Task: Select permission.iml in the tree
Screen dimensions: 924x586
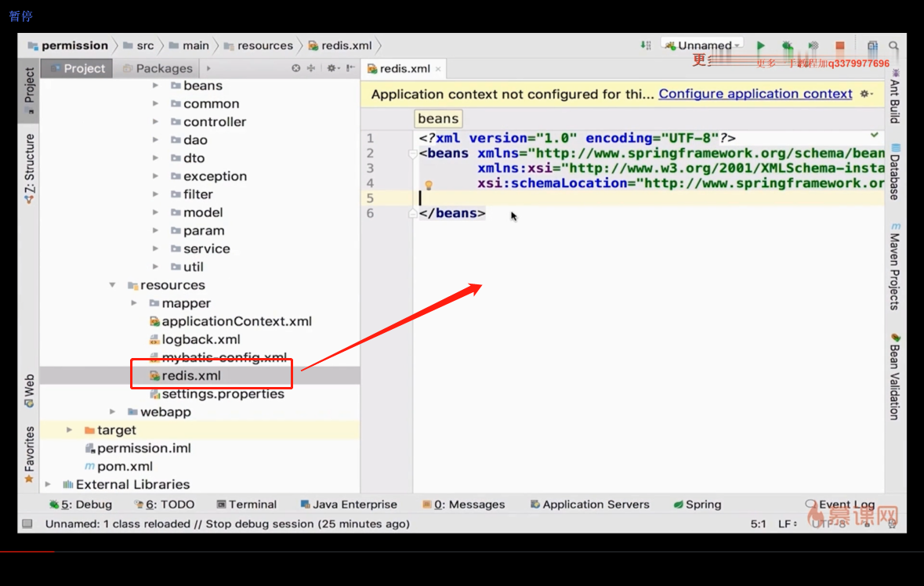Action: tap(138, 448)
